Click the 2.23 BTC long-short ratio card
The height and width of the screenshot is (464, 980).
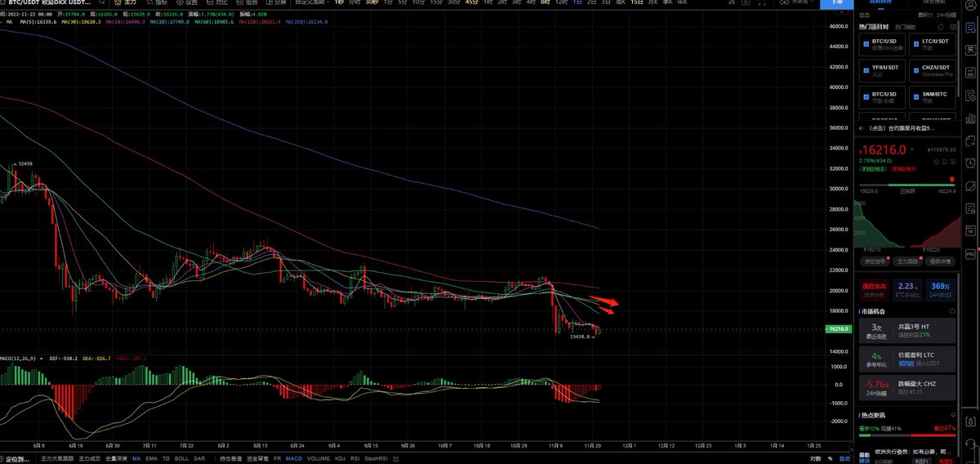906,290
